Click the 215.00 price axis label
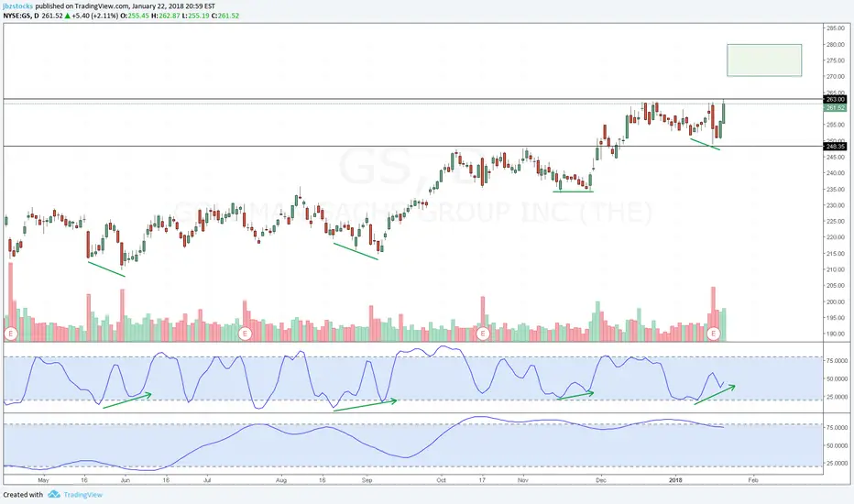 pos(836,254)
